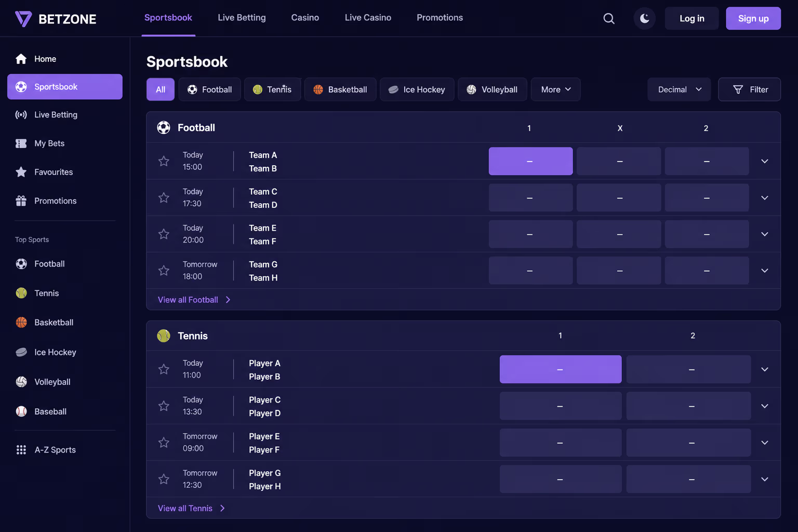The width and height of the screenshot is (798, 532).
Task: Filter by Football chip
Action: tap(209, 89)
